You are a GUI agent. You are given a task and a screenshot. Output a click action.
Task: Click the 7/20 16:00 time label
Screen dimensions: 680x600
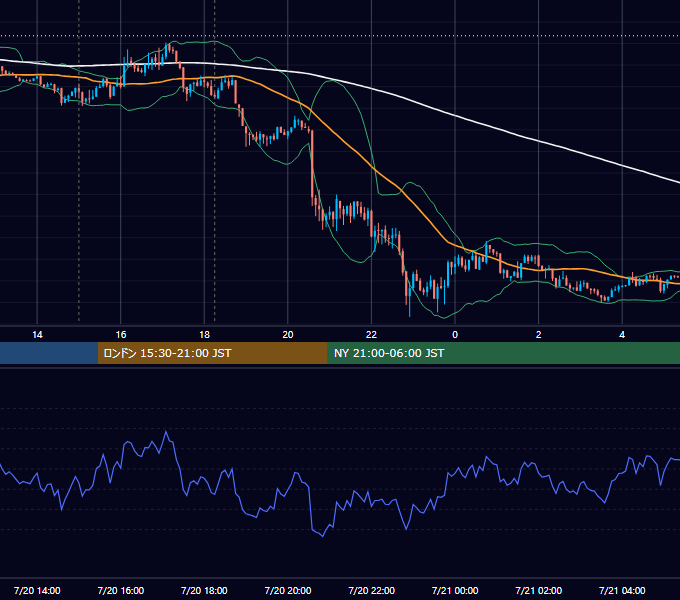pyautogui.click(x=121, y=590)
